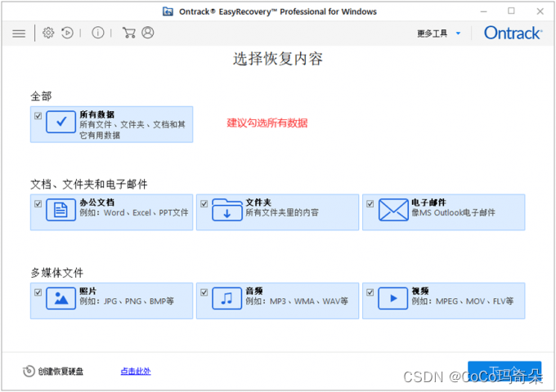This screenshot has height=392, width=556.
Task: Open the 更多工具 menu label
Action: [433, 33]
